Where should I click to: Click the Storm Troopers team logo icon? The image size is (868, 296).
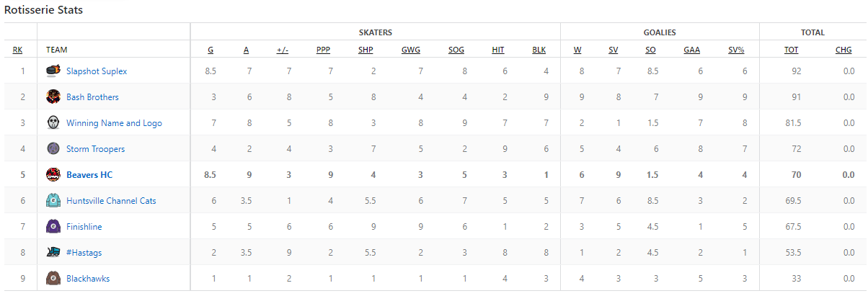53,148
